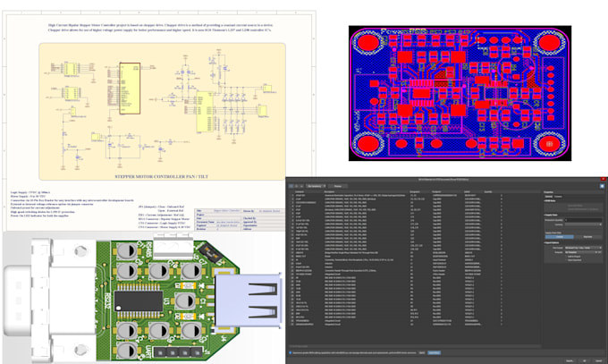This screenshot has height=364, width=608.
Task: Select the green 3D board render image
Action: click(x=143, y=298)
